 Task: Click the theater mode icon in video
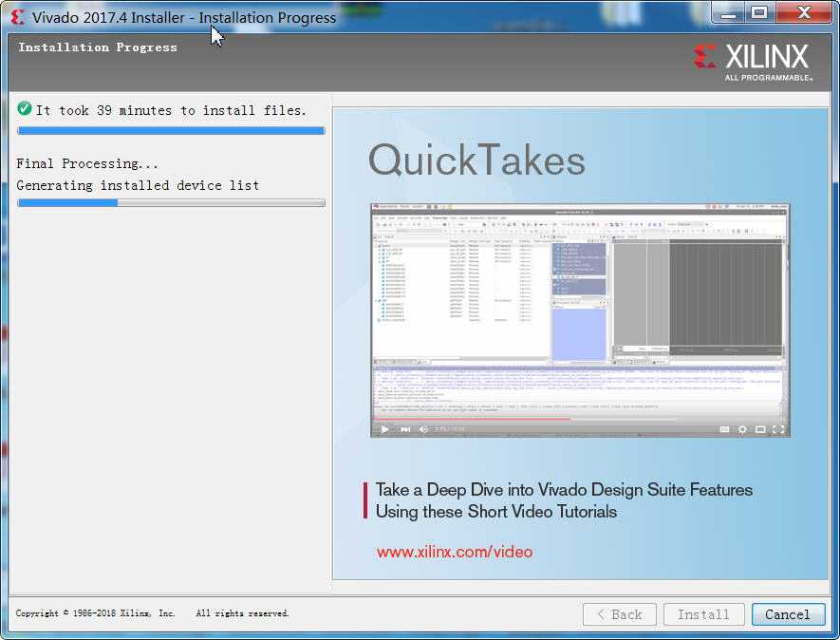[760, 429]
